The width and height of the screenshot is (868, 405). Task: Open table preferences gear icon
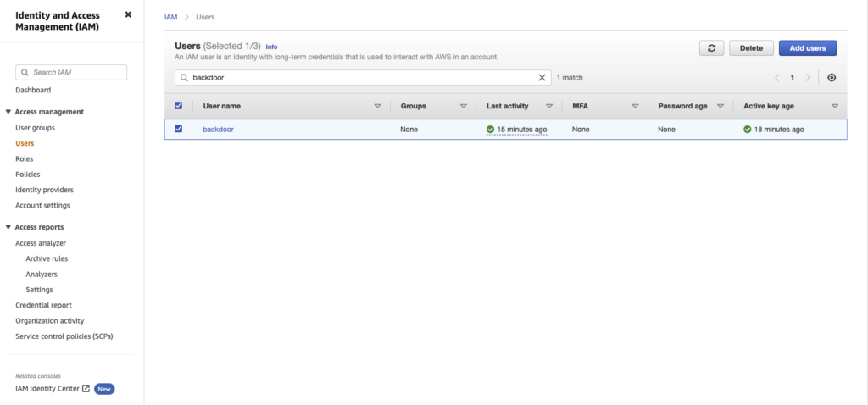pos(832,78)
